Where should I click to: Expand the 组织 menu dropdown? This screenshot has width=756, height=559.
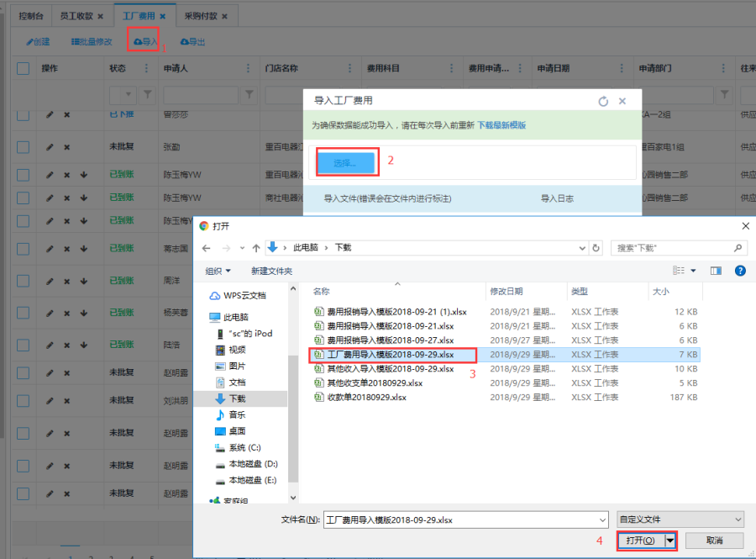[218, 271]
